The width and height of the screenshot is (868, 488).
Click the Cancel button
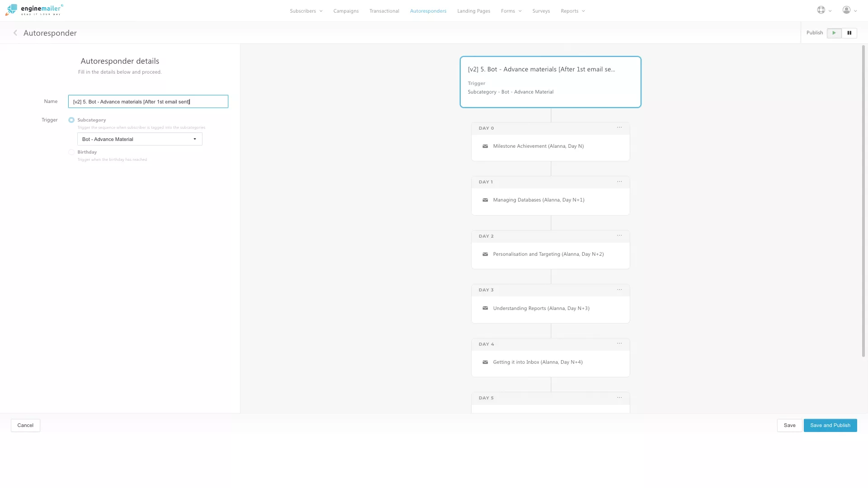pos(25,426)
